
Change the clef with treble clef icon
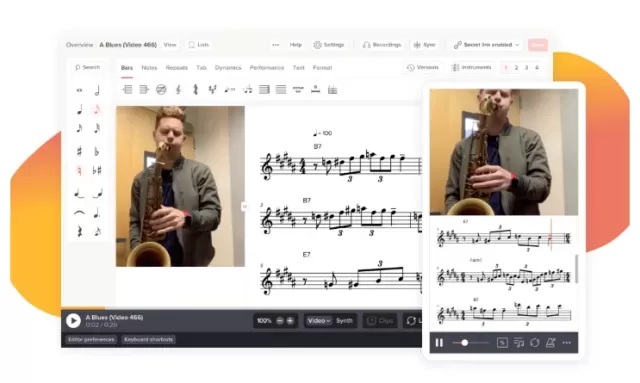tap(178, 89)
